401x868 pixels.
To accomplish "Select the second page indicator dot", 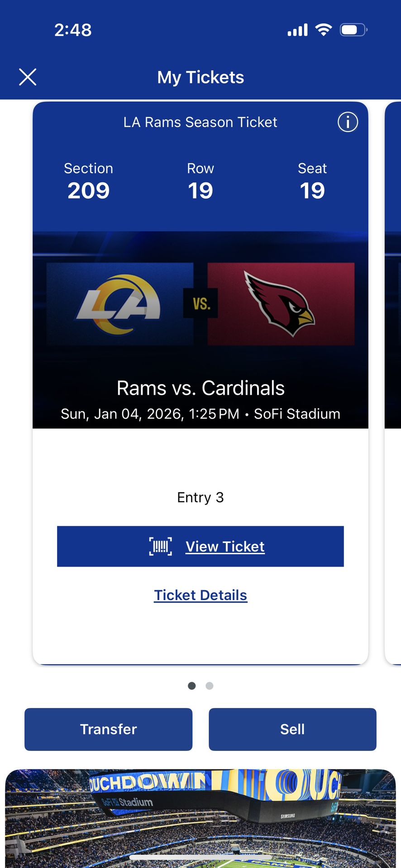I will tap(209, 686).
